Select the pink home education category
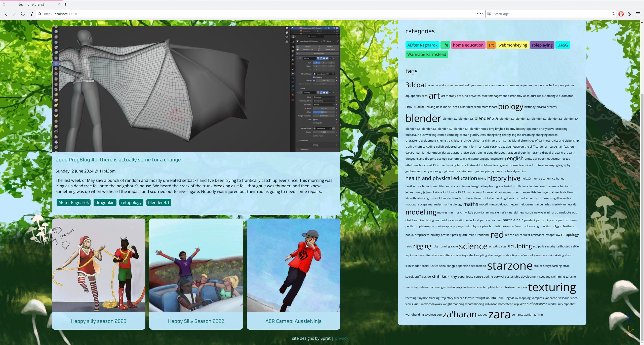 [x=468, y=45]
